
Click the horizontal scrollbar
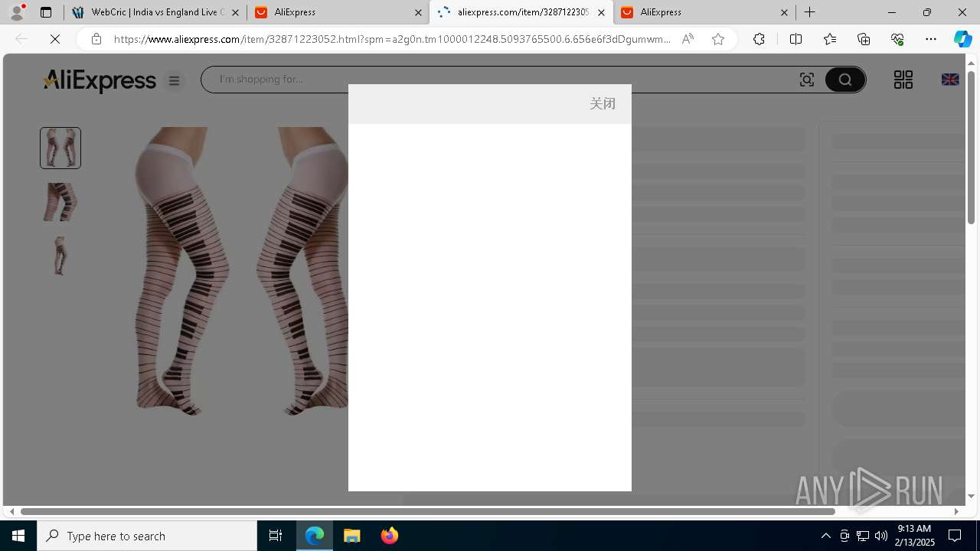pos(427,511)
